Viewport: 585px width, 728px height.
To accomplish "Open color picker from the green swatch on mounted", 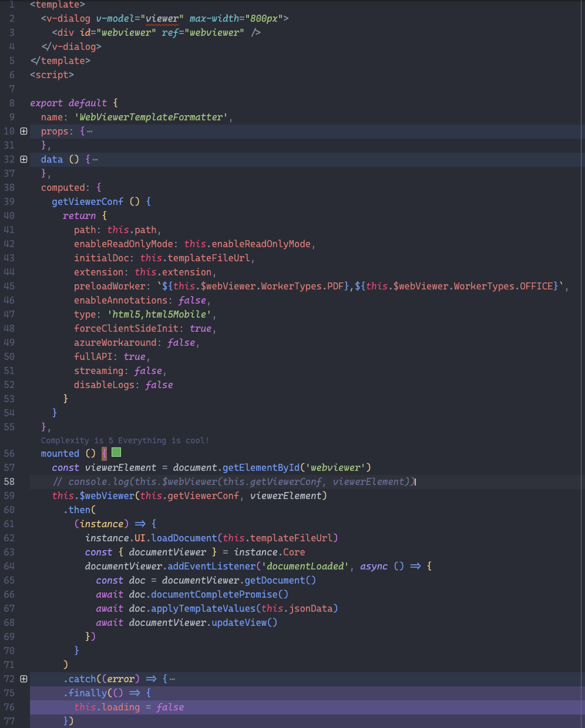I will tap(116, 452).
